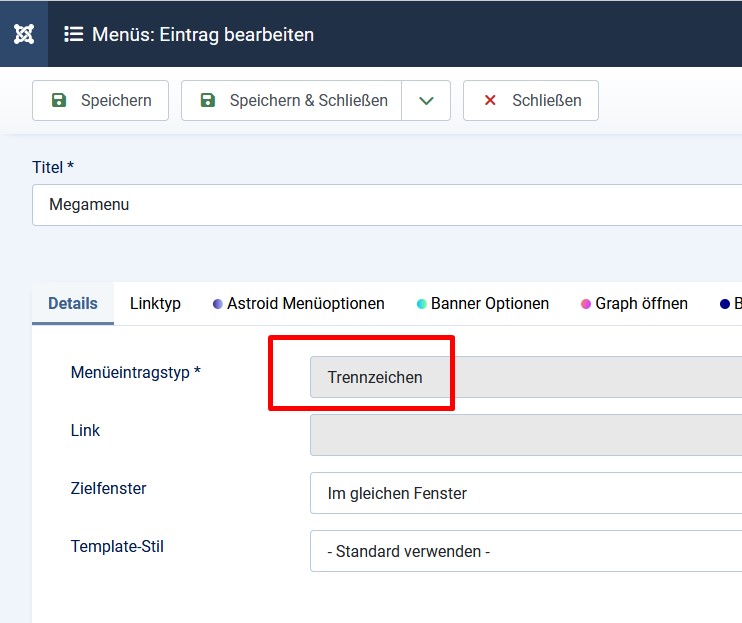742x623 pixels.
Task: Open the Zielfenster dropdown
Action: 525,493
